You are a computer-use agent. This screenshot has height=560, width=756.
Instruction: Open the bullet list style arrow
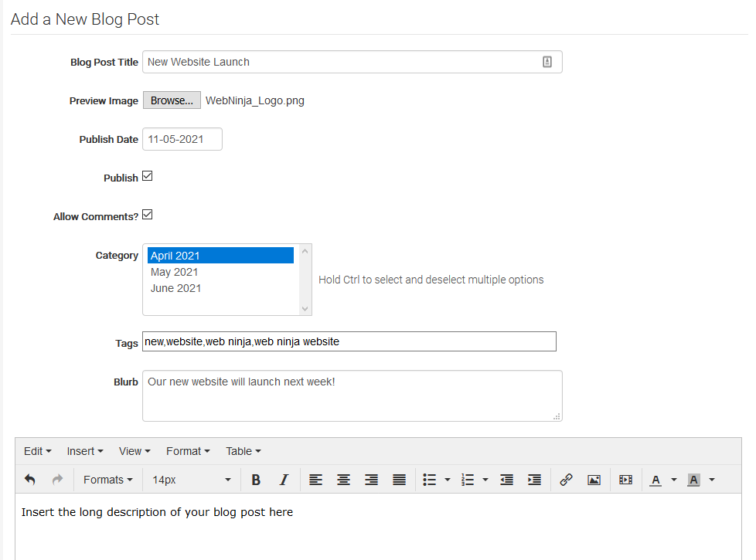pos(448,480)
